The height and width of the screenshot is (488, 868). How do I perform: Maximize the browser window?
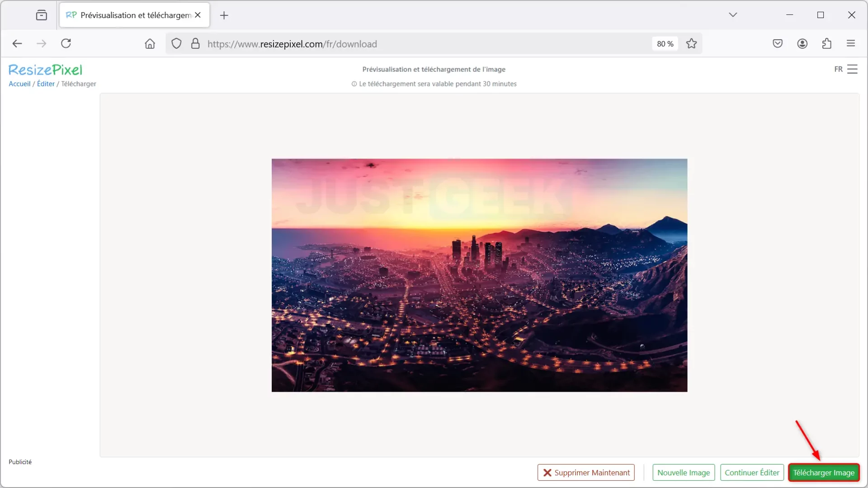pyautogui.click(x=821, y=15)
